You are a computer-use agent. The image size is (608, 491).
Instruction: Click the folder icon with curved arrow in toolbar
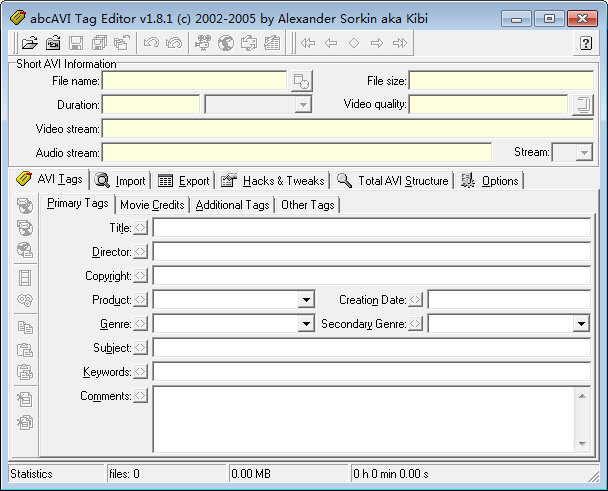coord(122,43)
